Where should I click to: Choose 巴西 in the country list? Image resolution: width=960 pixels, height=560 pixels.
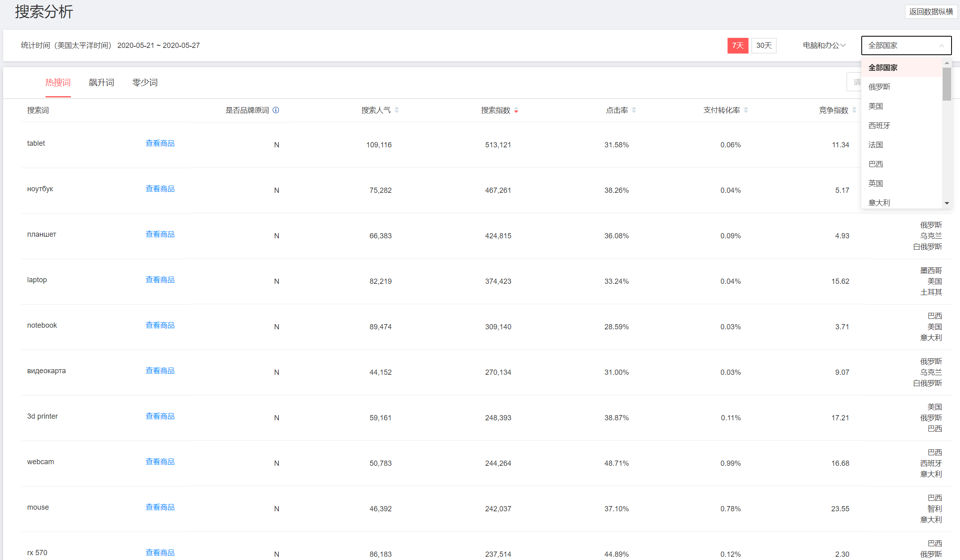tap(902, 164)
